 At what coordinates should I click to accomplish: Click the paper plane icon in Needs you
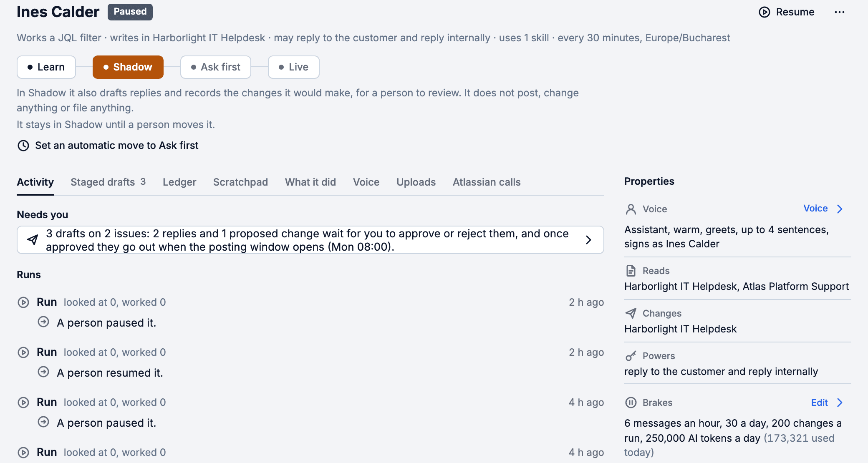[33, 240]
